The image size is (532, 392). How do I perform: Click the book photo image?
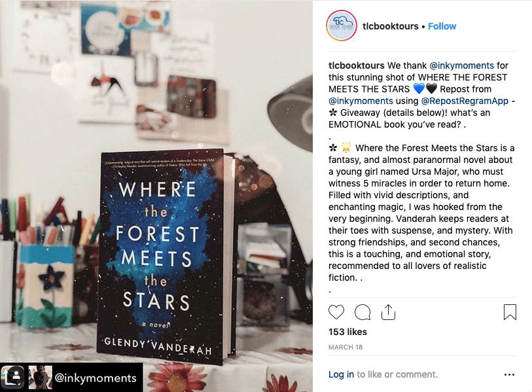(x=156, y=196)
